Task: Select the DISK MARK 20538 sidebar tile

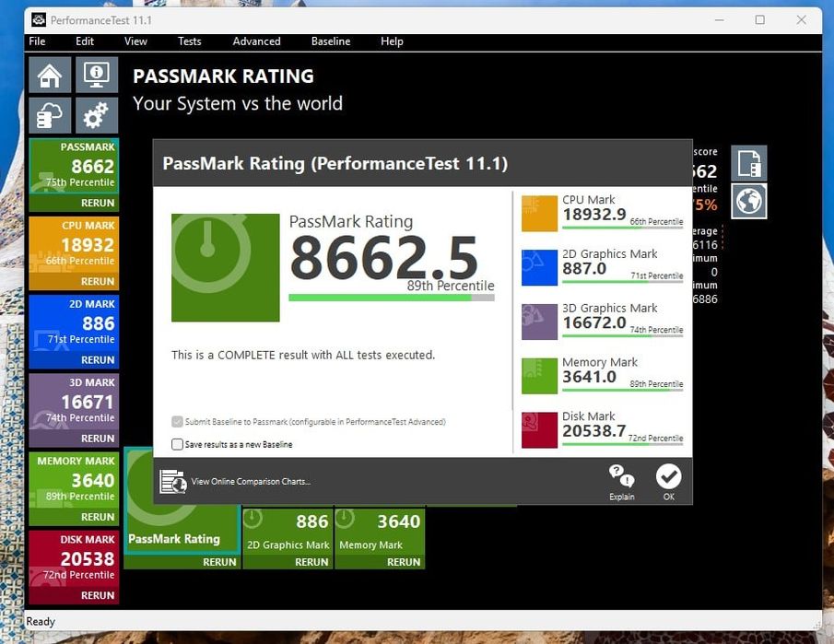Action: (74, 558)
